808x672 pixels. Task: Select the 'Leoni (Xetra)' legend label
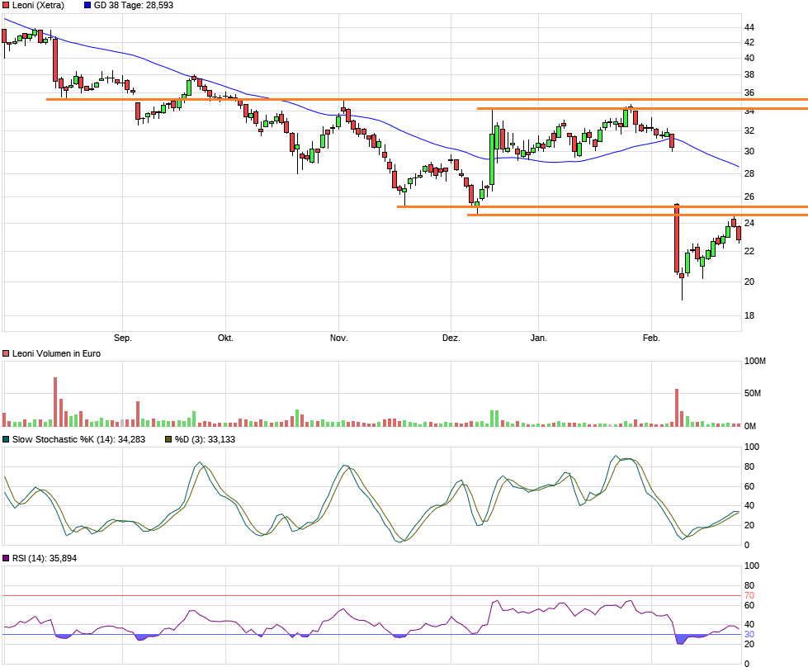[x=38, y=5]
